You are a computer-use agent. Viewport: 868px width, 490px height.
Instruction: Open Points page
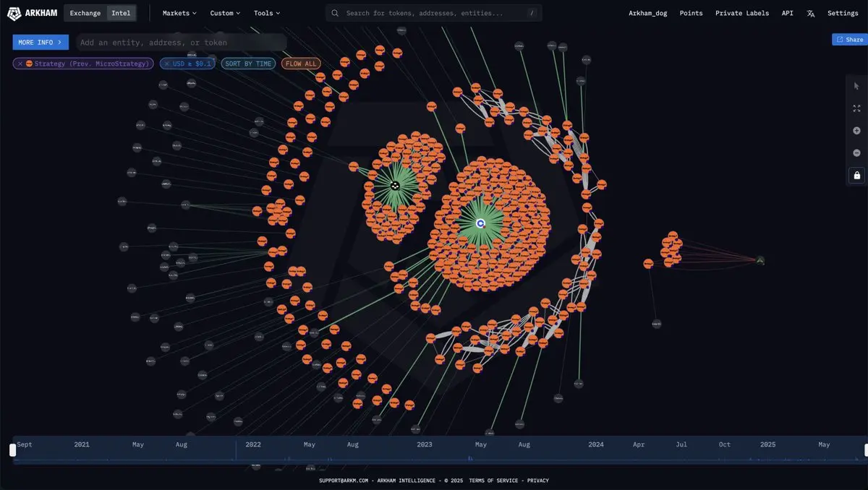point(692,13)
